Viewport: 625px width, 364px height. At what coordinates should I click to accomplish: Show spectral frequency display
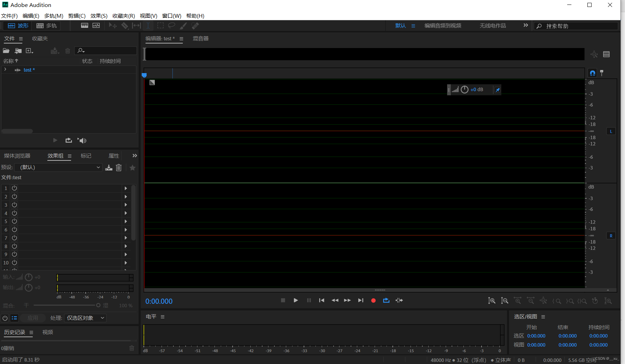(x=85, y=26)
